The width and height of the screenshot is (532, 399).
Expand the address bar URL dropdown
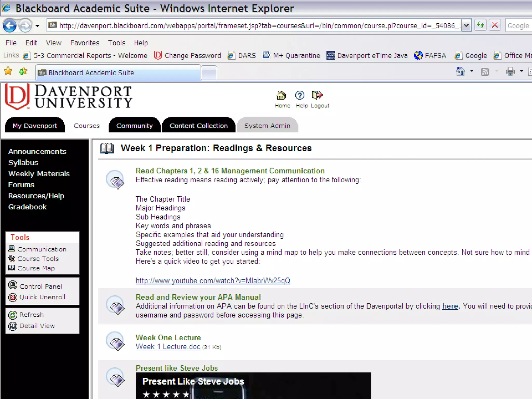pos(466,25)
